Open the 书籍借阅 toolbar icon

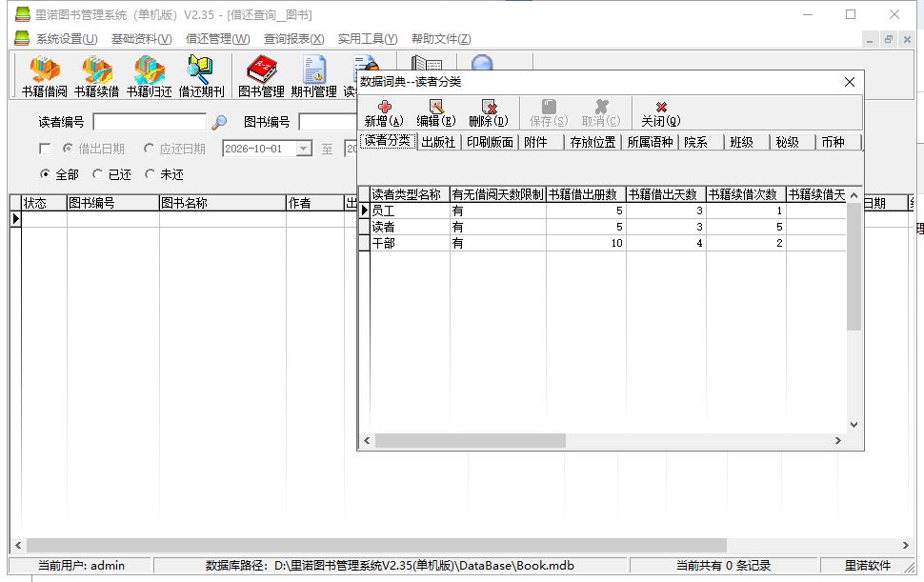[44, 76]
